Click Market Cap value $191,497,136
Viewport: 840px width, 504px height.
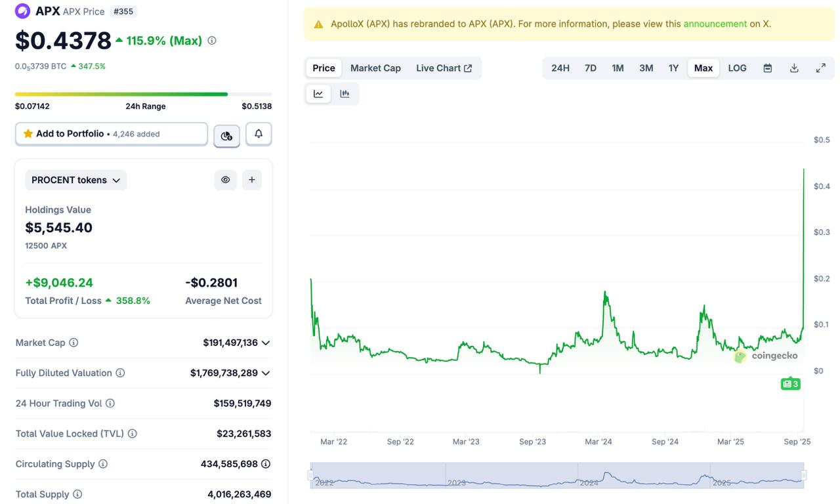[230, 343]
